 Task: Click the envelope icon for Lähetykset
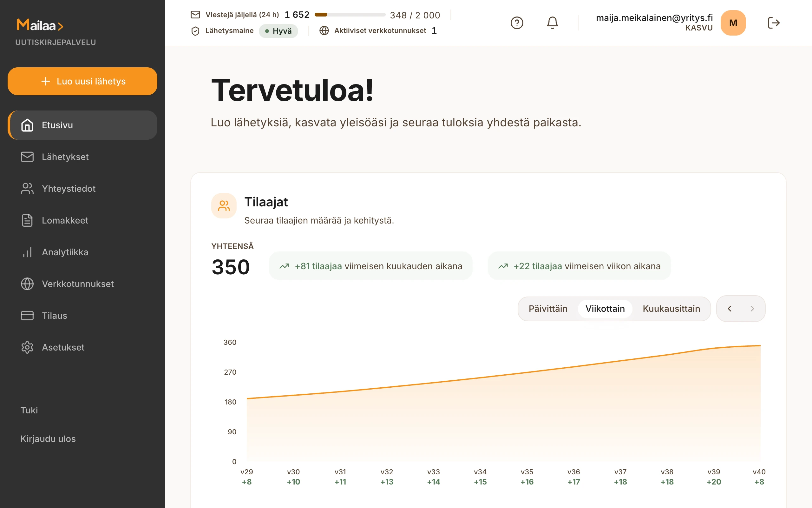tap(27, 157)
